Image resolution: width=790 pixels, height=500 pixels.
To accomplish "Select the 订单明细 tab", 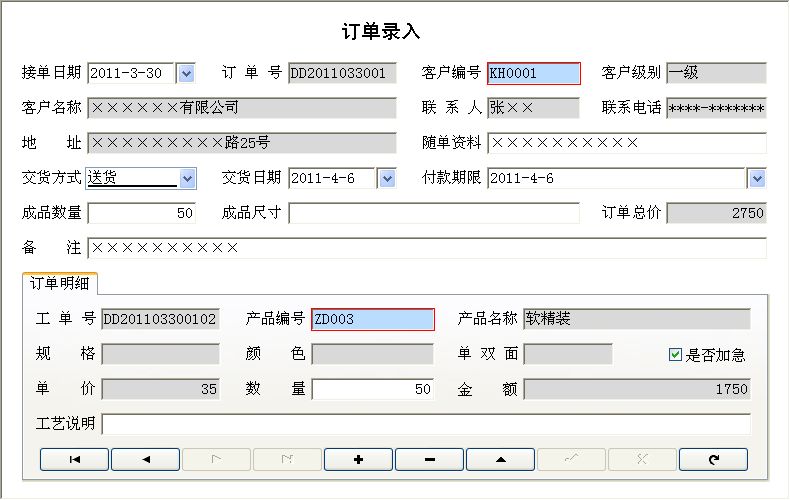I will [60, 283].
